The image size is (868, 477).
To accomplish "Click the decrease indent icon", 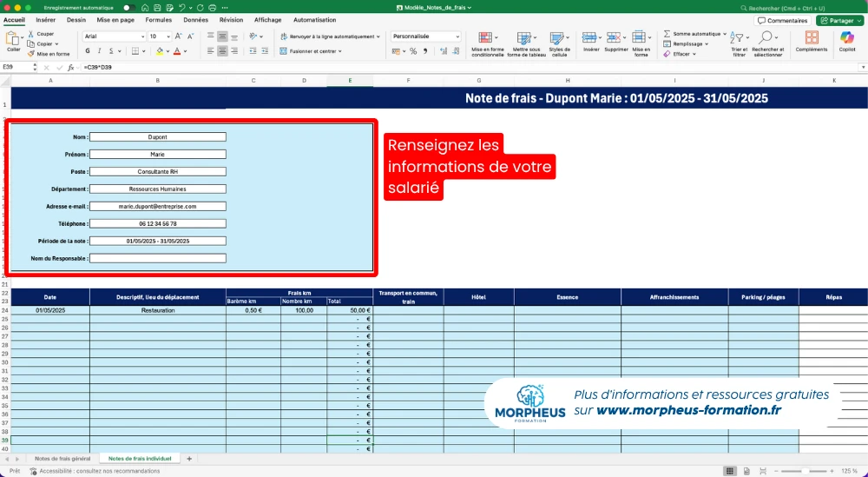I will pos(253,51).
